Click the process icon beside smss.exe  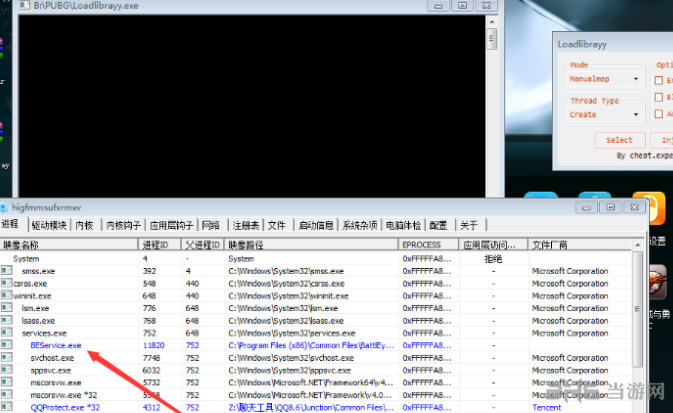pos(6,270)
